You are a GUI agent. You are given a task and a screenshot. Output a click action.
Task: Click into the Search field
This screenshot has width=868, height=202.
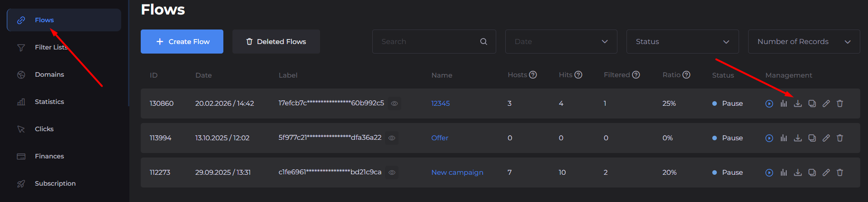[429, 42]
